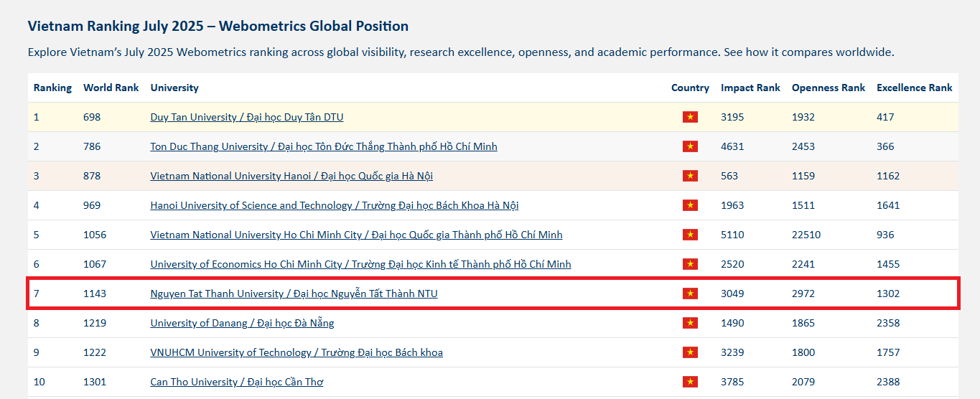Click the Impact Rank column header
Screen dimensions: 980x399
(x=750, y=88)
